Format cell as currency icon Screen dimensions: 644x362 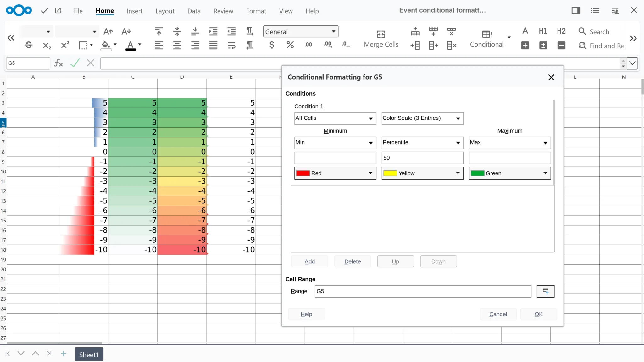pyautogui.click(x=272, y=45)
